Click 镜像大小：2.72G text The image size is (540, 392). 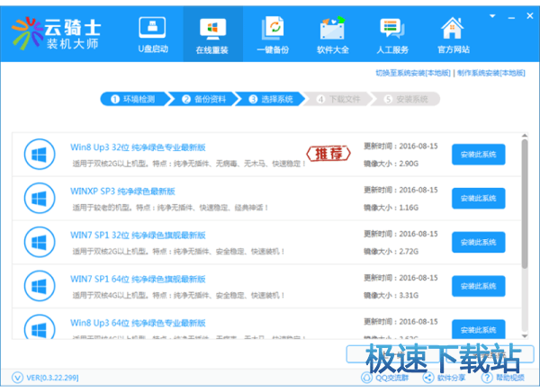391,252
